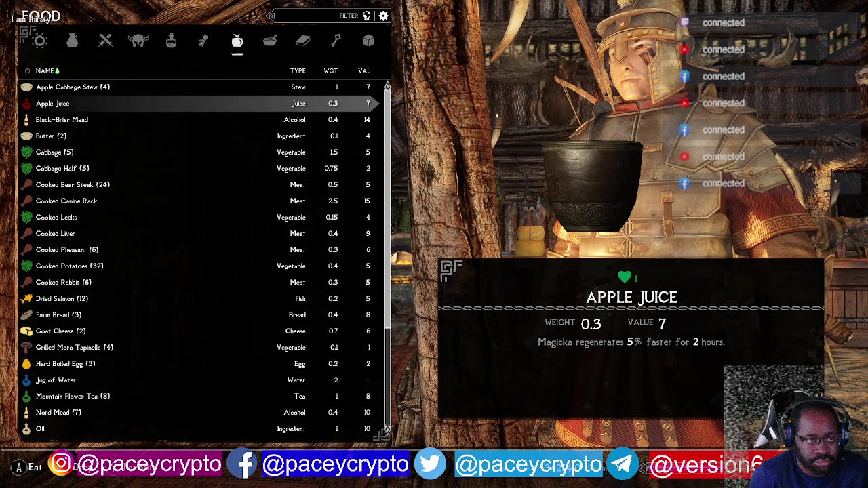Sort list by VAL column
This screenshot has width=868, height=488.
tap(364, 70)
